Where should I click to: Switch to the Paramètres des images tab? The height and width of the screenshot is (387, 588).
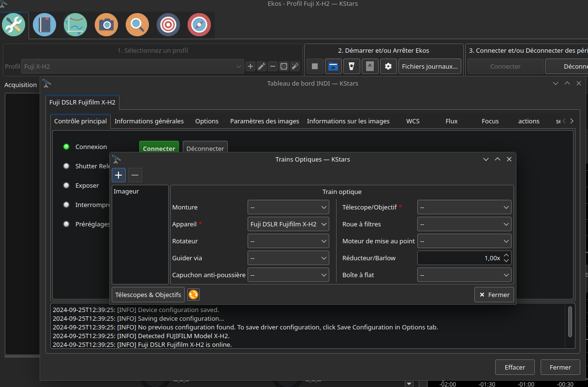coord(265,121)
